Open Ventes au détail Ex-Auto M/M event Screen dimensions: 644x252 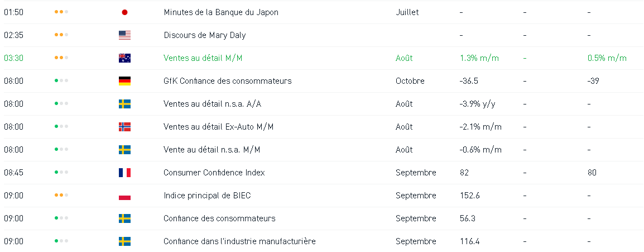coord(218,127)
